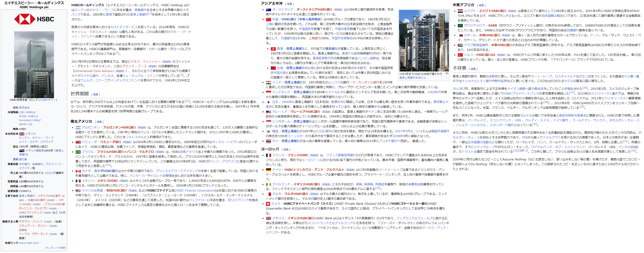The image size is (644, 253).
Task: Open the オーストラリアHSBC銀行 link
Action: pyautogui.click(x=314, y=10)
